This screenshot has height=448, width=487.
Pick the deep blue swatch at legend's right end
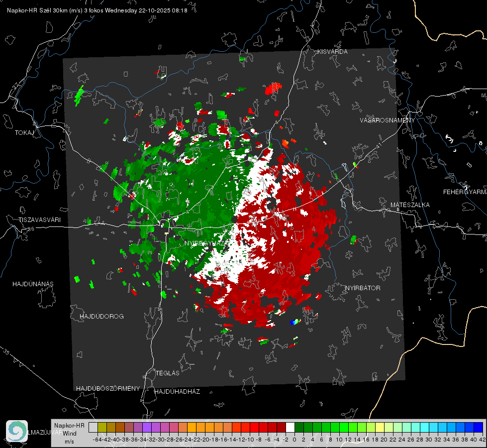[479, 427]
